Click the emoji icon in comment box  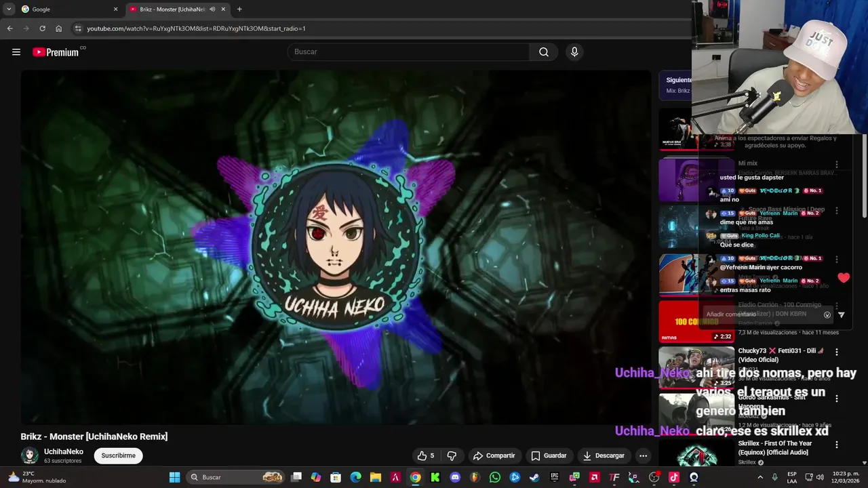pos(827,314)
